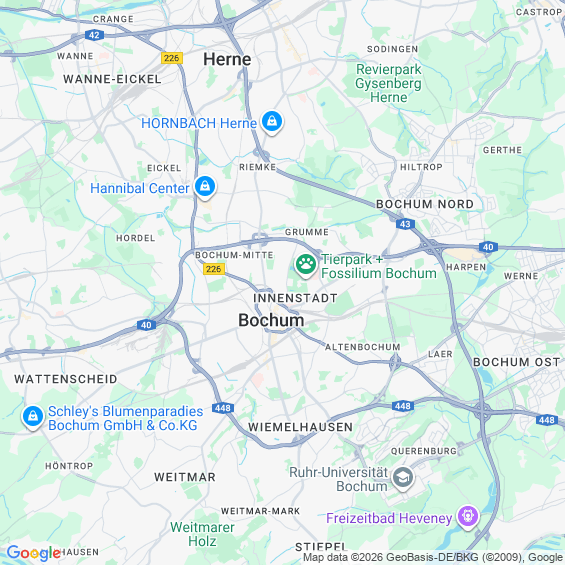
Task: Click the Bochum city label
Action: (x=271, y=320)
